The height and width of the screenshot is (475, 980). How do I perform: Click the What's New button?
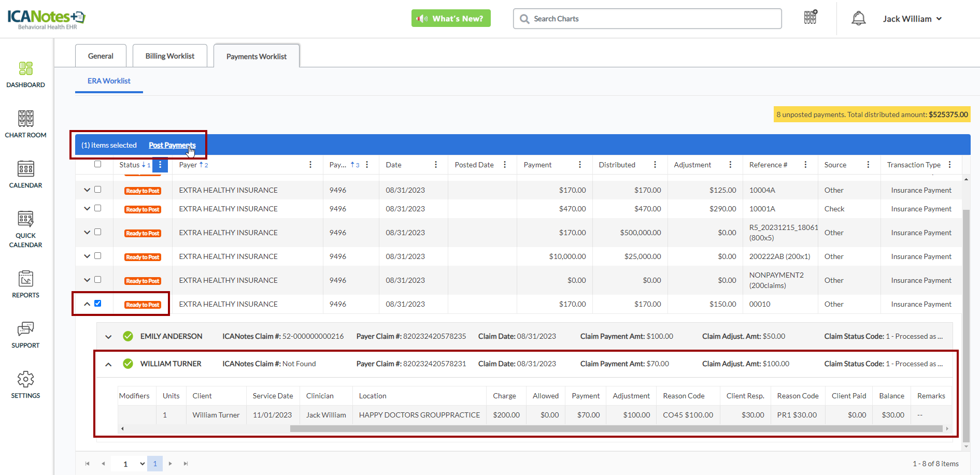[451, 19]
